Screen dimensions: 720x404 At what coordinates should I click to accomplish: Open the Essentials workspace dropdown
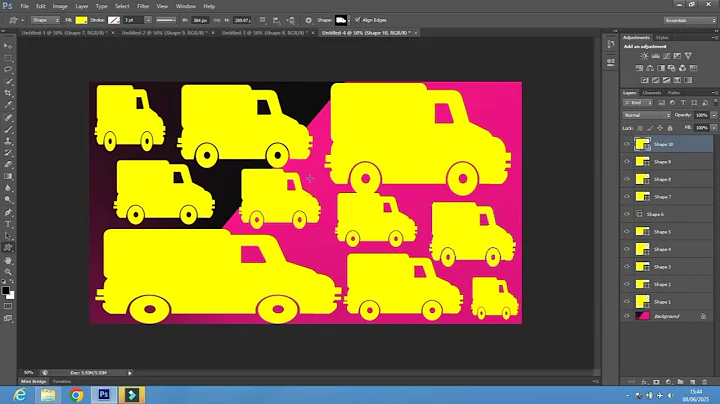[x=690, y=20]
